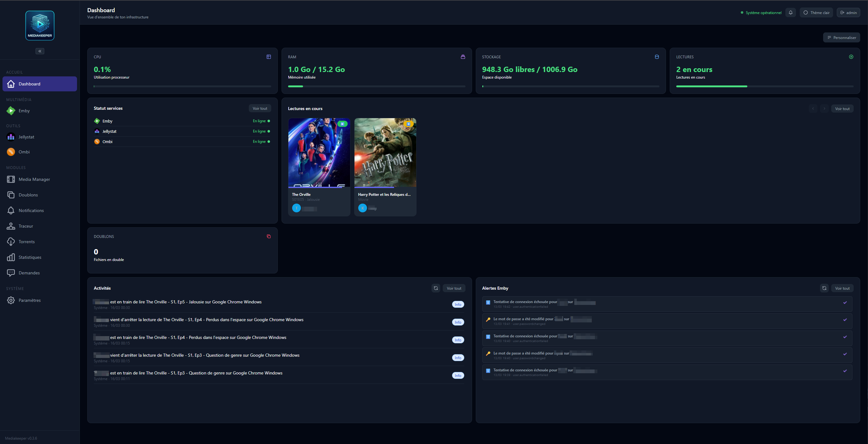Open the MediaKeeper logo
The width and height of the screenshot is (868, 444).
point(40,26)
